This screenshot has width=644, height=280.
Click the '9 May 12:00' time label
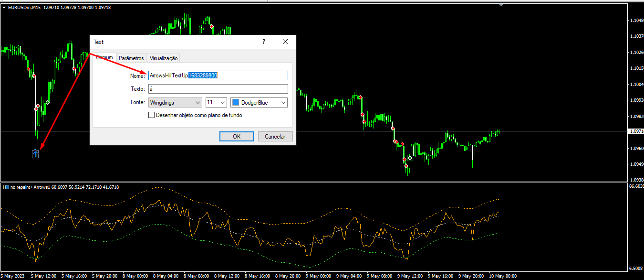click(410, 276)
